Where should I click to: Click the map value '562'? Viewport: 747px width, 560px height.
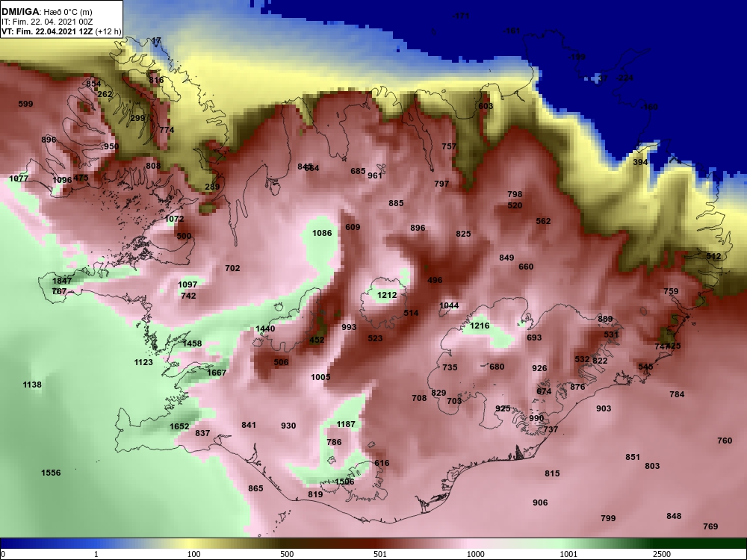(x=543, y=221)
